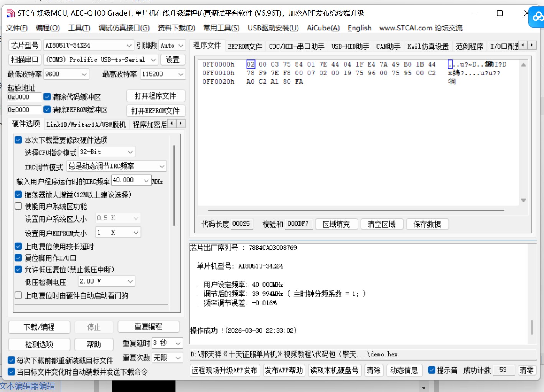This screenshot has width=544, height=392.
Task: Click the 起始地址 input field showing 0x0000
Action: click(24, 97)
